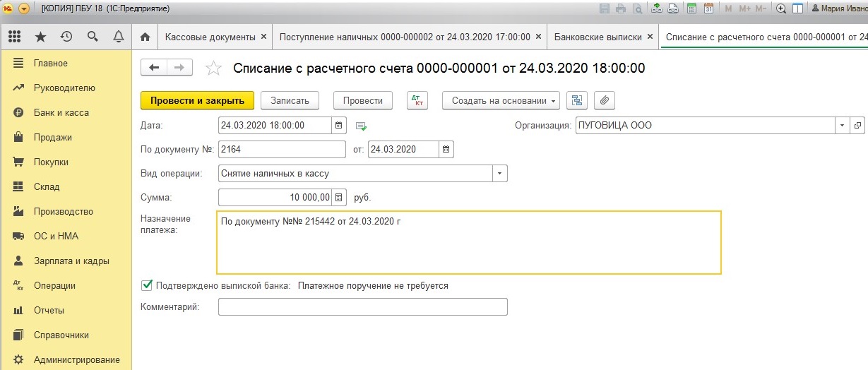Switch to the Кассовые документы tab
Screen dimensions: 868x370
(215, 37)
